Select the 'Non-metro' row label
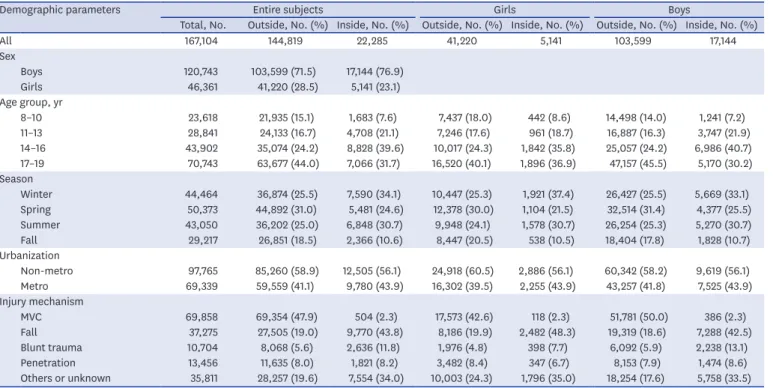 (x=46, y=271)
